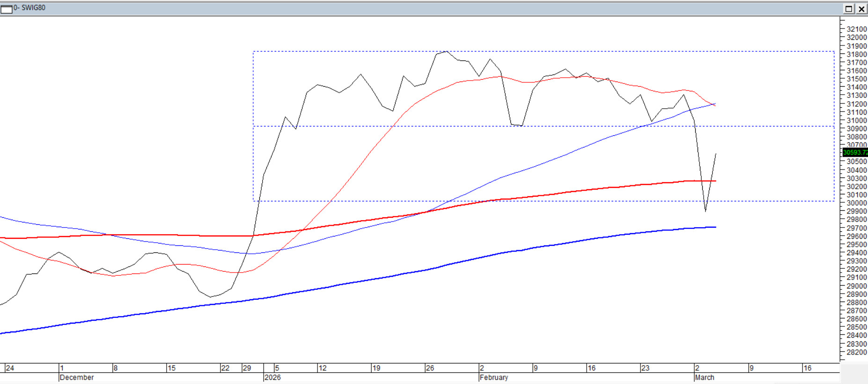Click the chart window system menu icon
868x384 pixels.
point(7,9)
